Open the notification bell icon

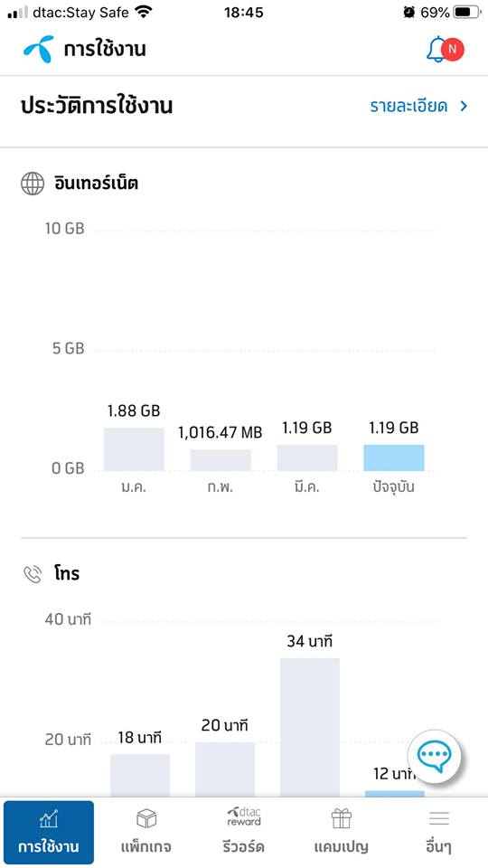pyautogui.click(x=436, y=50)
